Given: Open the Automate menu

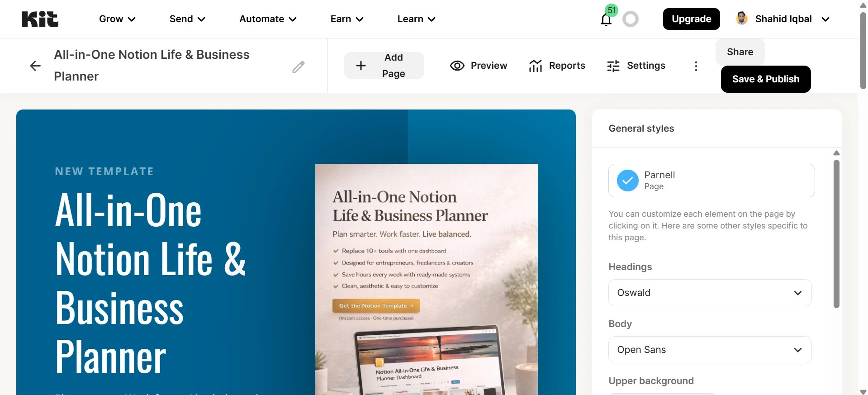Looking at the screenshot, I should click(268, 19).
